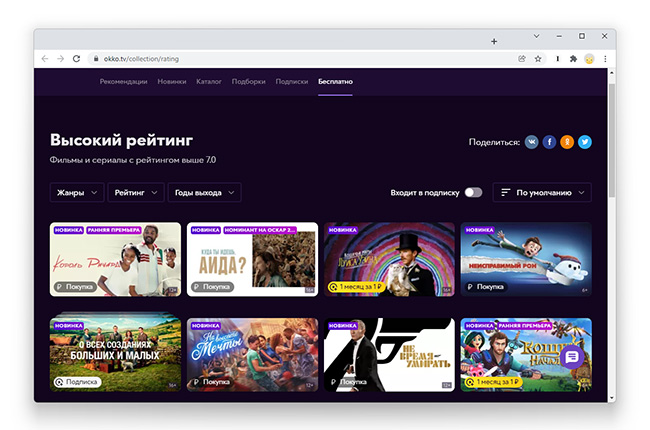This screenshot has width=650, height=430.
Task: Open the Годы выхода dropdown
Action: pos(204,192)
